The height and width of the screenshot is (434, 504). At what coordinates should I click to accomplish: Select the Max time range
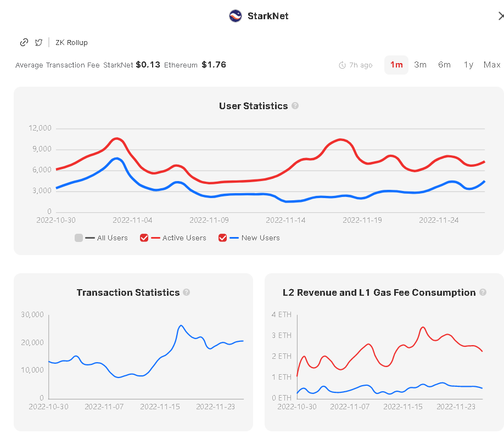(492, 65)
